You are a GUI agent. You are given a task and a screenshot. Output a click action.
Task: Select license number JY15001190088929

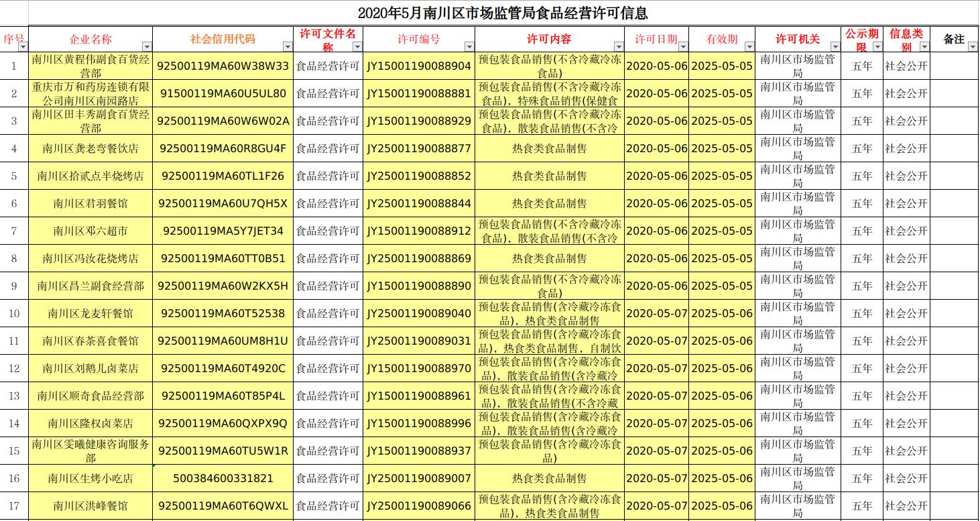pos(419,121)
